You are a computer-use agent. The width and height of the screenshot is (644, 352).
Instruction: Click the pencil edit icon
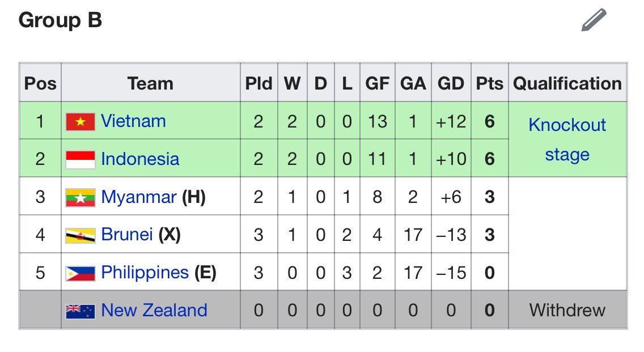[x=594, y=20]
